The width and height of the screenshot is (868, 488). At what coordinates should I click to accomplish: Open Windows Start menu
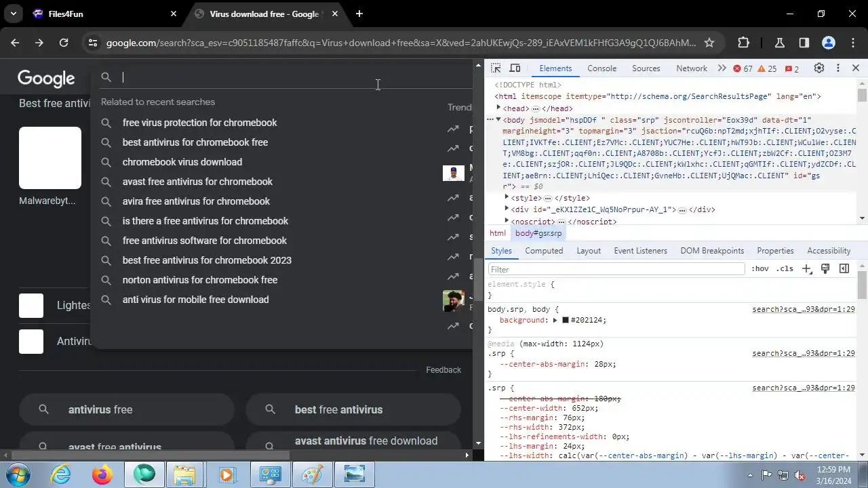(18, 474)
